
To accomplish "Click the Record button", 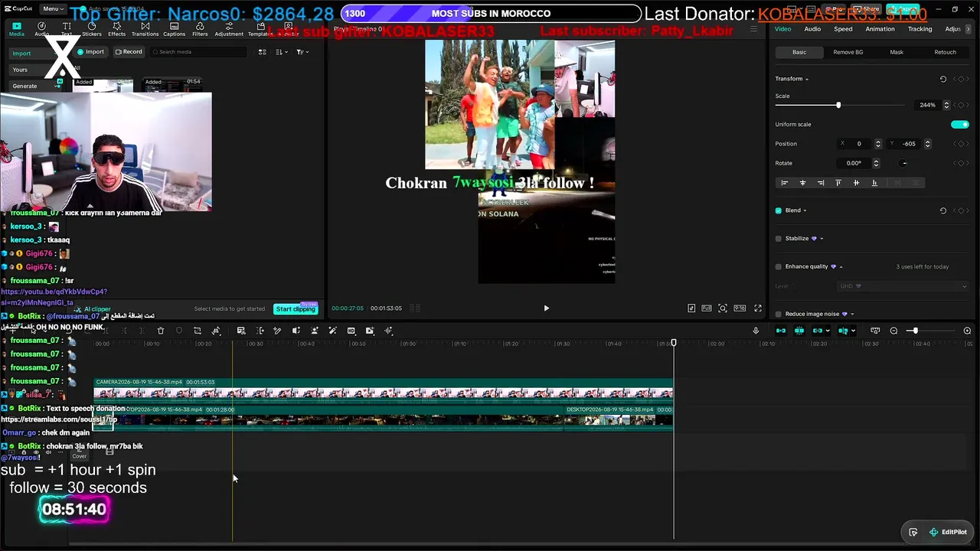I will click(x=129, y=52).
